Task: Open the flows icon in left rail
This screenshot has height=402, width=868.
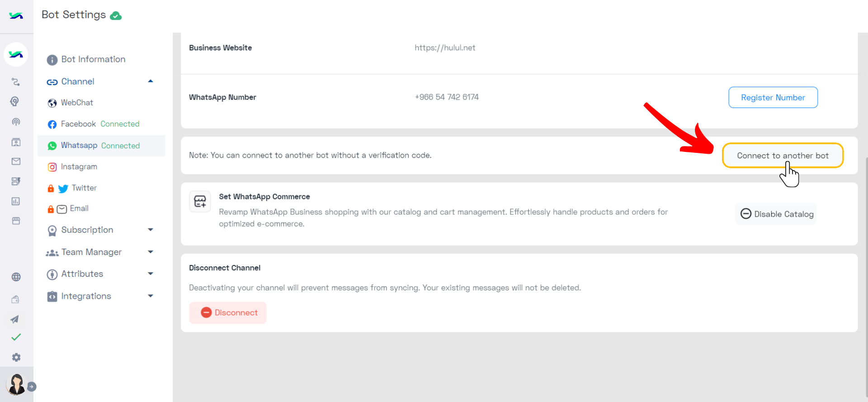Action: click(x=16, y=82)
